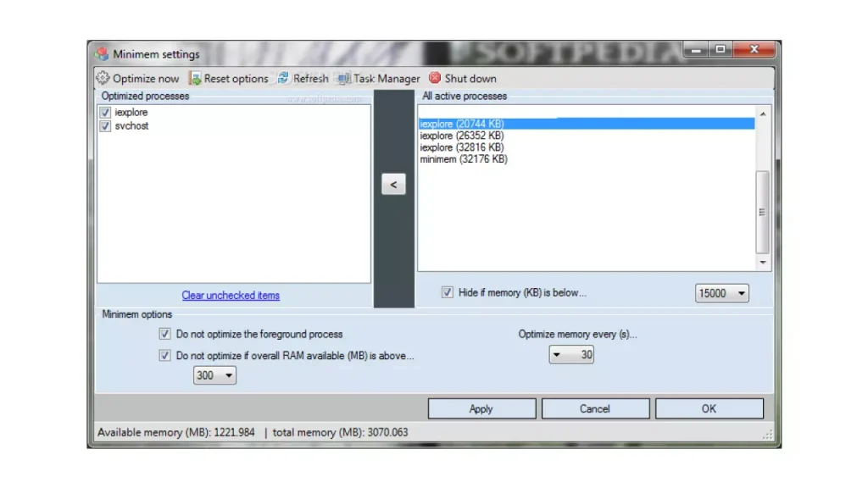Click the OK button

pos(709,409)
